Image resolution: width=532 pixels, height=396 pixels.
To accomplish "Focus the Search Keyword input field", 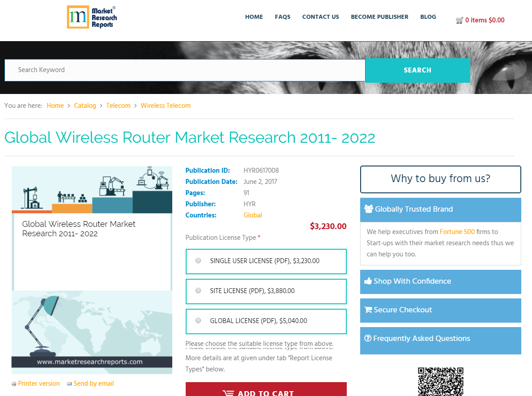I will (185, 70).
